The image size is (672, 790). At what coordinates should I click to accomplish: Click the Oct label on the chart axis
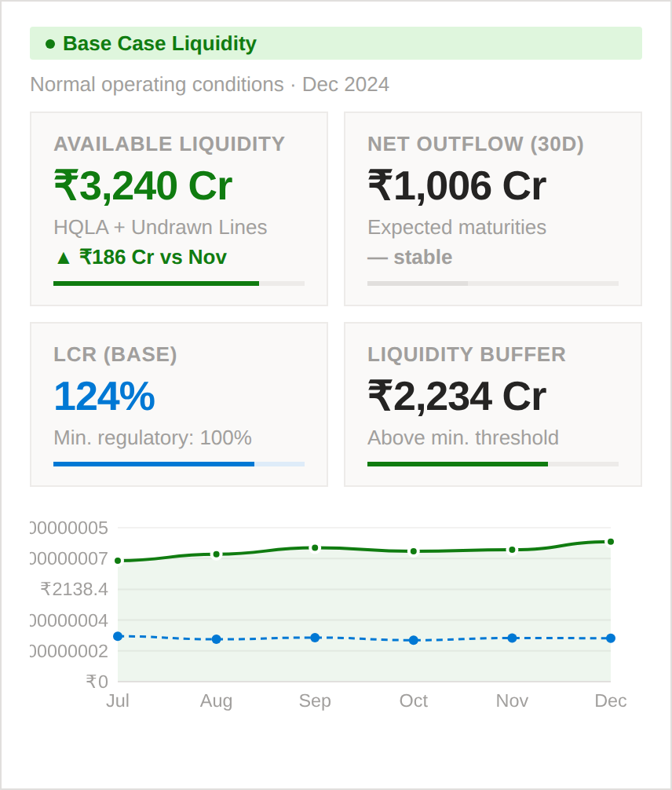[x=414, y=700]
